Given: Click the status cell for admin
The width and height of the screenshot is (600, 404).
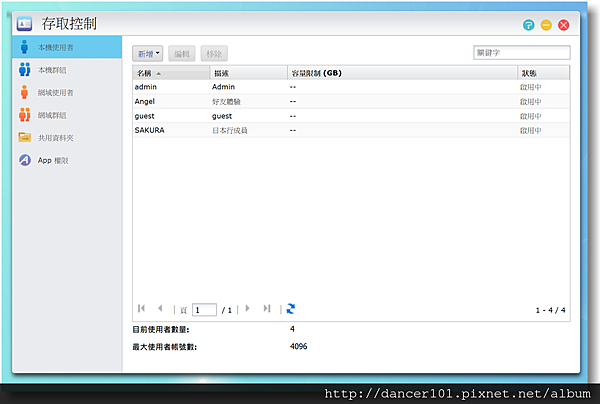Looking at the screenshot, I should click(530, 87).
